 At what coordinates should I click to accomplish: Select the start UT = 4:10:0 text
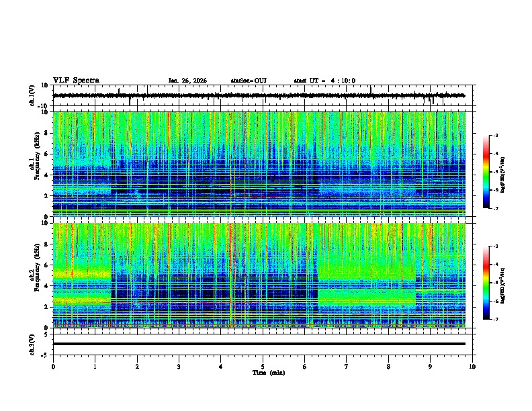click(324, 81)
